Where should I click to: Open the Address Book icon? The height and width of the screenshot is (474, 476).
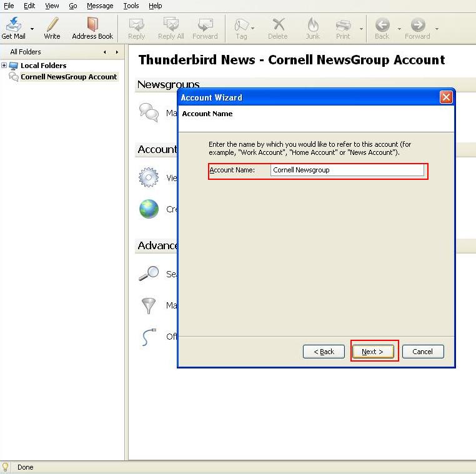coord(92,26)
